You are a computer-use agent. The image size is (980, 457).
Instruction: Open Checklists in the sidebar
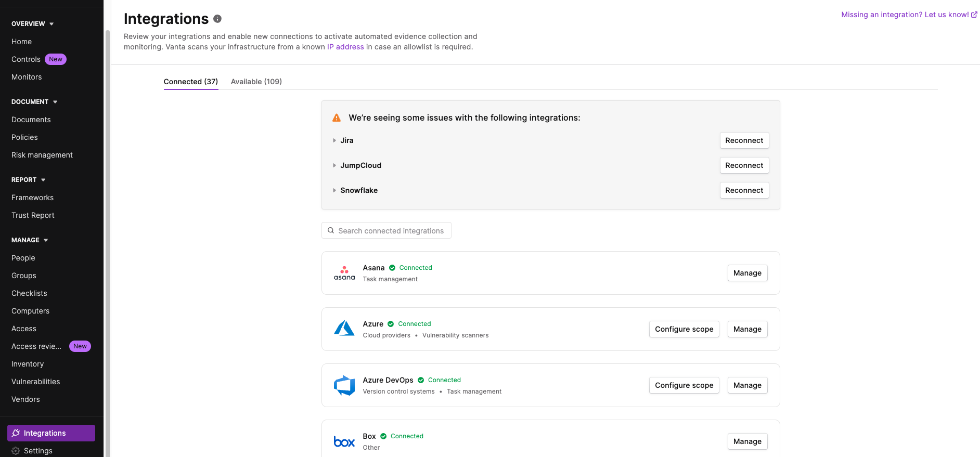29,293
